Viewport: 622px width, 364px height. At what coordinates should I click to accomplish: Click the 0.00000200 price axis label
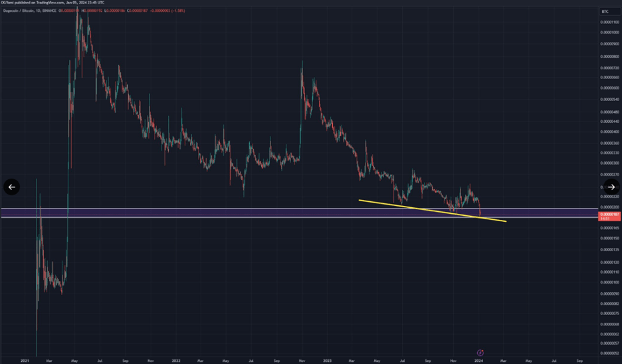pos(609,207)
